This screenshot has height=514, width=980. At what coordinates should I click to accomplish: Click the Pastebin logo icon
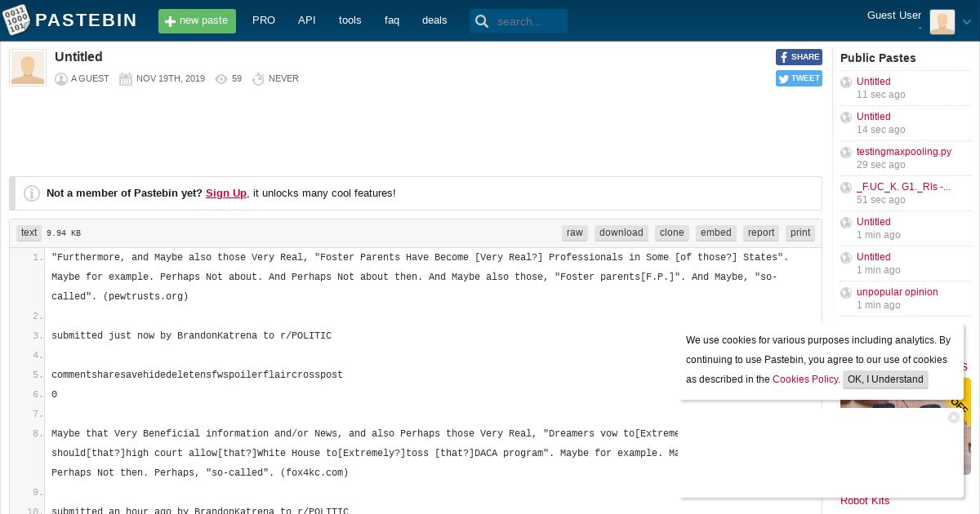(16, 20)
